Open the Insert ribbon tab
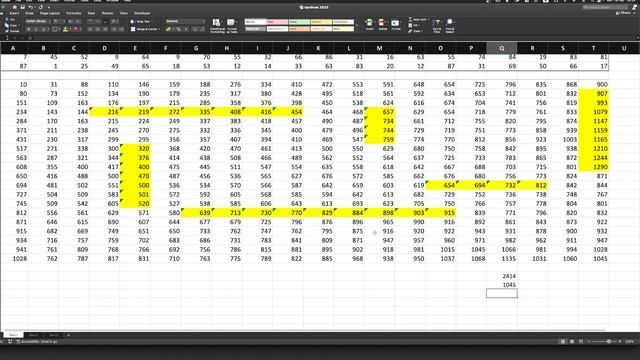This screenshot has height=360, width=640. pyautogui.click(x=14, y=13)
